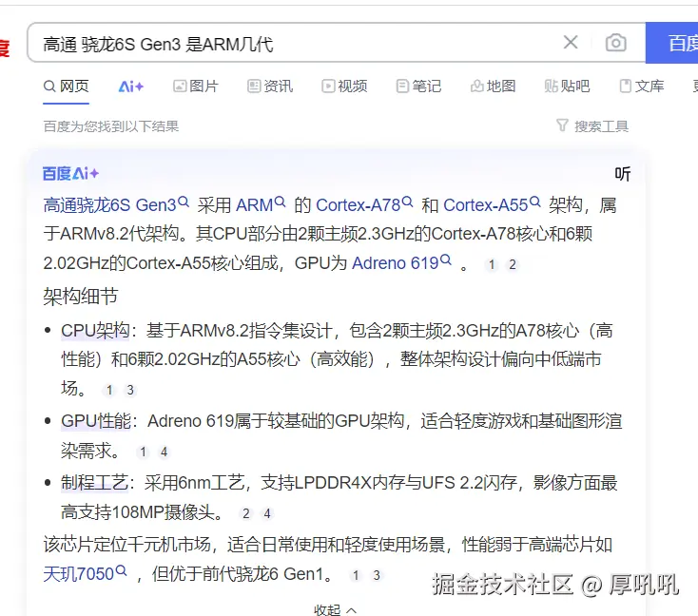Collapse the AI answer with 收起
Screen dimensions: 698x616
click(x=335, y=609)
